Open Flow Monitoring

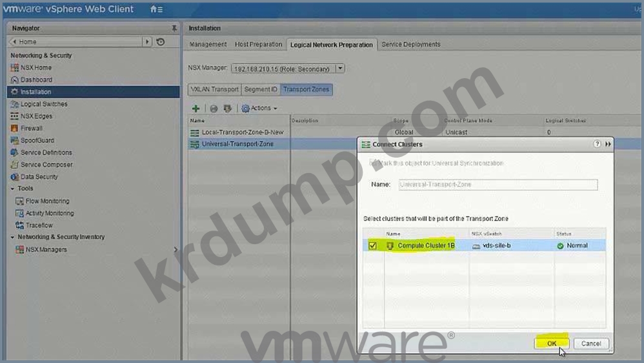[x=47, y=201]
